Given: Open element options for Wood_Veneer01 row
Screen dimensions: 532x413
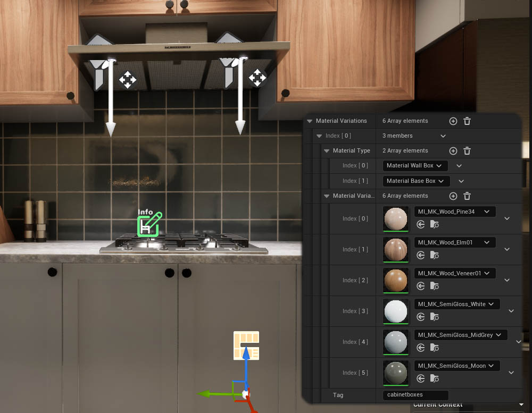Looking at the screenshot, I should coord(507,280).
